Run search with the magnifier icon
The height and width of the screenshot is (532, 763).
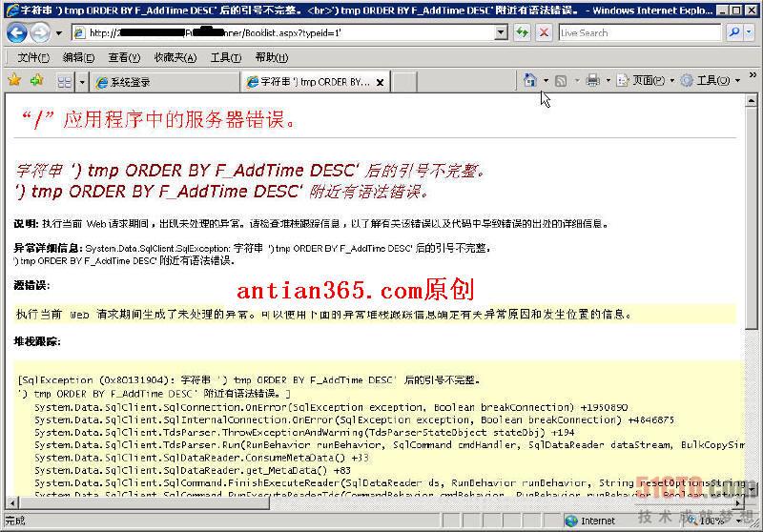(733, 33)
